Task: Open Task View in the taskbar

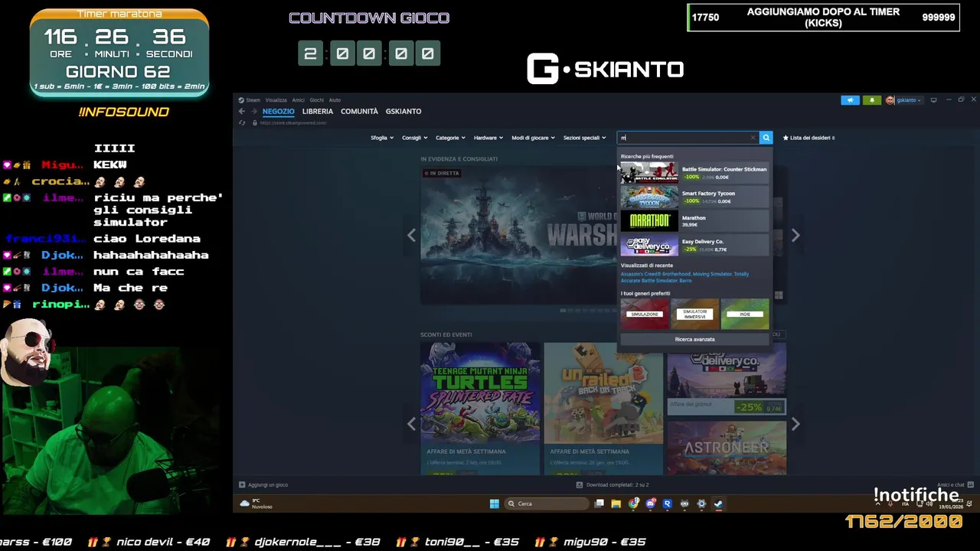Action: click(x=599, y=504)
